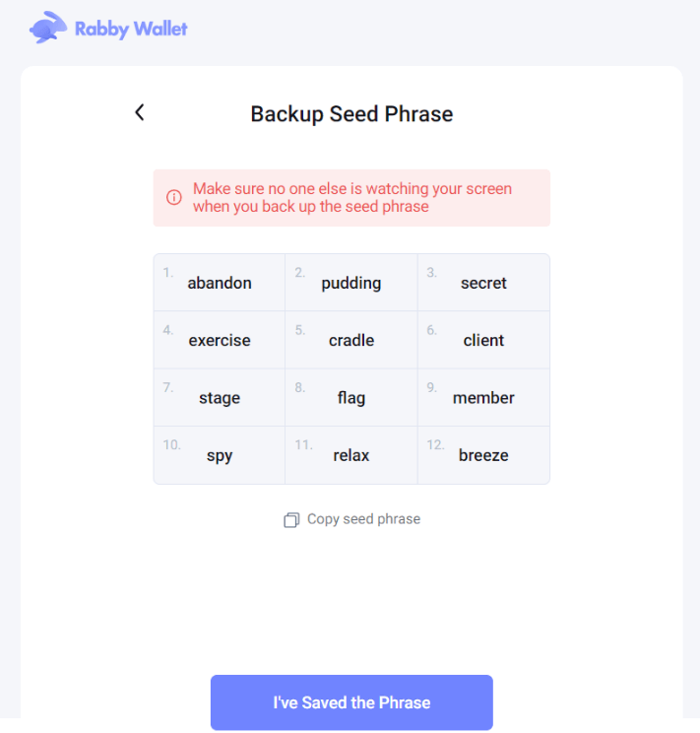
Task: Click the copy icon beside seed phrase
Action: click(291, 520)
